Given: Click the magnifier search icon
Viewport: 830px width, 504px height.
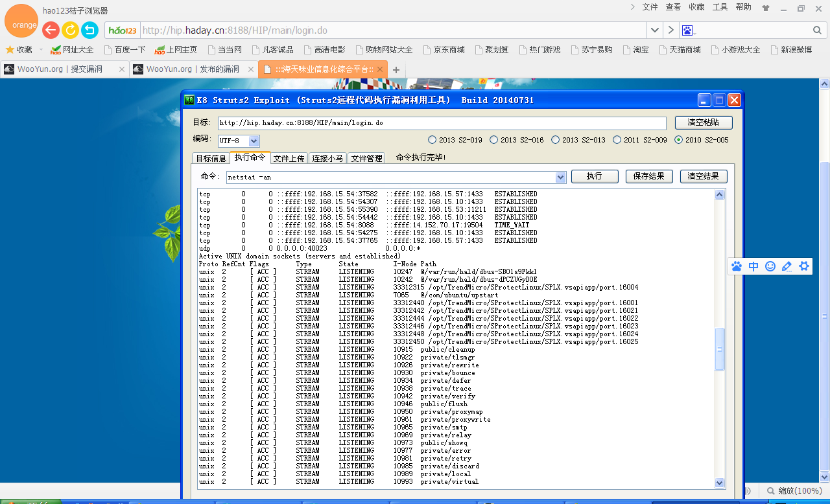Looking at the screenshot, I should point(817,30).
